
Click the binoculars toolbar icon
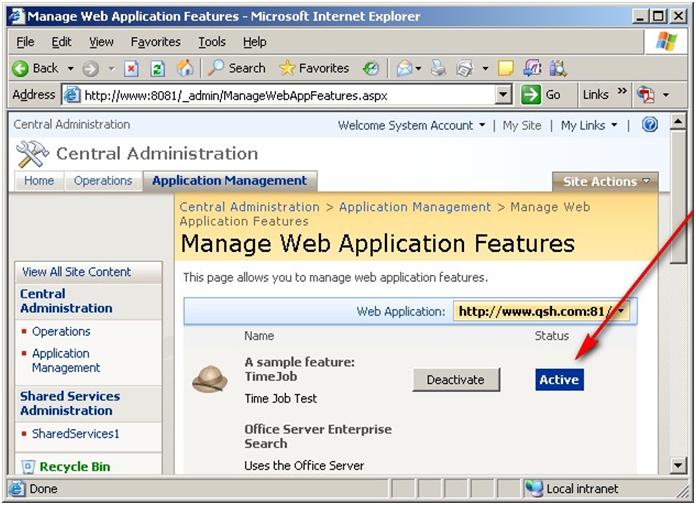(x=558, y=68)
